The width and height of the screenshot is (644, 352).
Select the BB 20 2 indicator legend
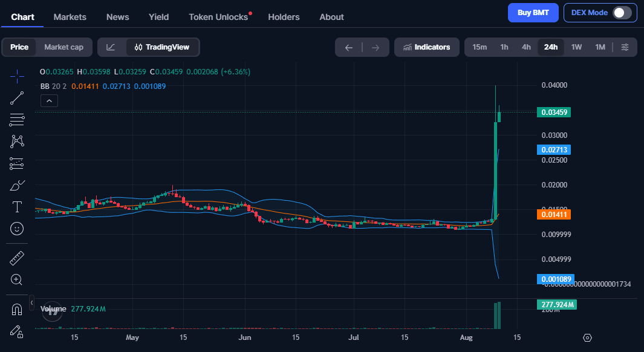53,86
